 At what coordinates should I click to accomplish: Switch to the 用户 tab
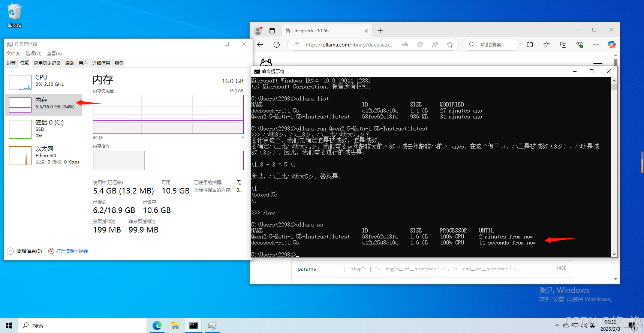[x=83, y=63]
